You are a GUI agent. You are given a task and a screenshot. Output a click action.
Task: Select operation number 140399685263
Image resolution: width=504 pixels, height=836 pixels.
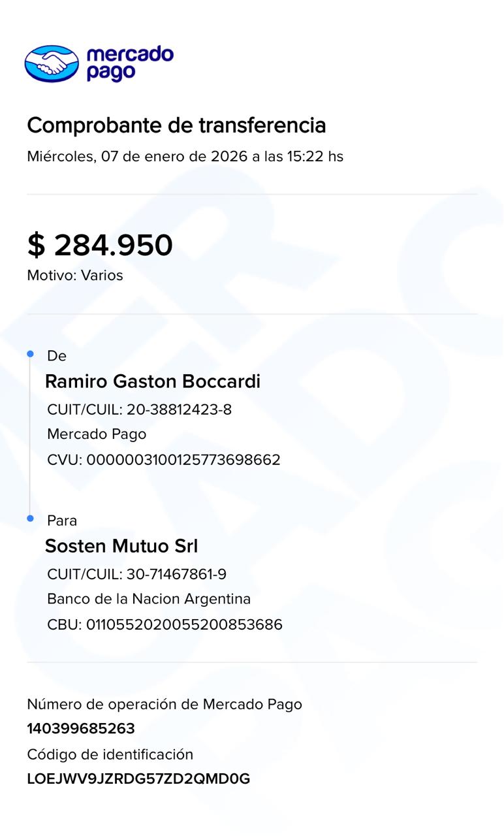point(81,729)
